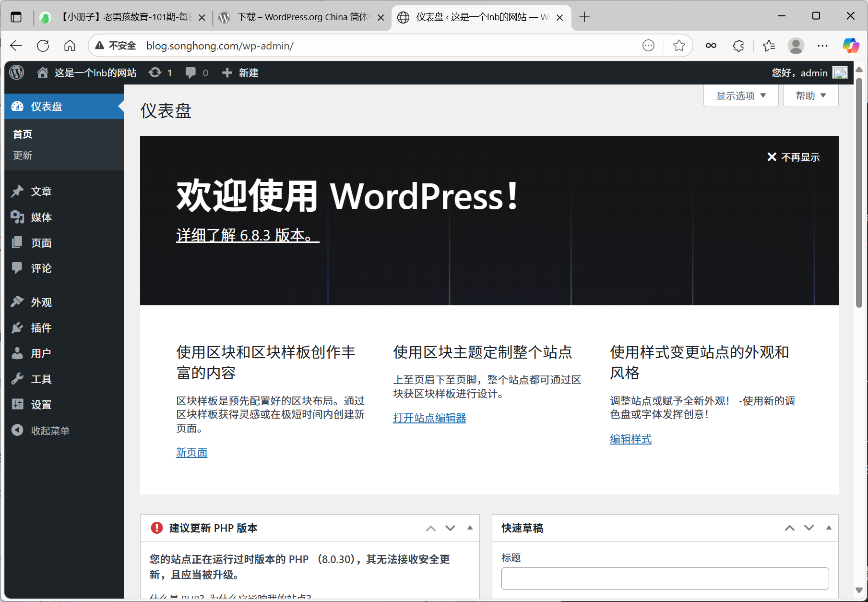Screen dimensions: 868x602
Task: Open the 帮助 dropdown
Action: [x=810, y=95]
